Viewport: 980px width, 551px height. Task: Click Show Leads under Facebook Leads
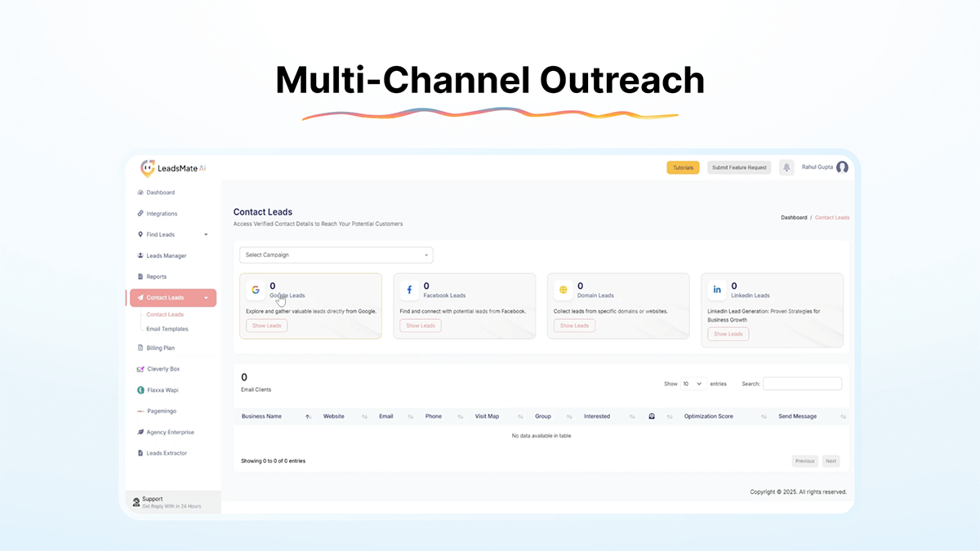421,326
